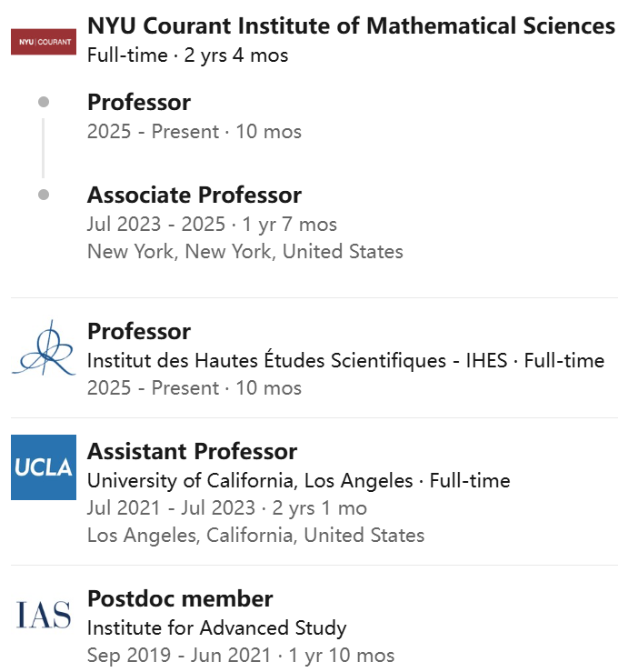Image resolution: width=618 pixels, height=672 pixels.
Task: Select the IAS logo
Action: 44,615
